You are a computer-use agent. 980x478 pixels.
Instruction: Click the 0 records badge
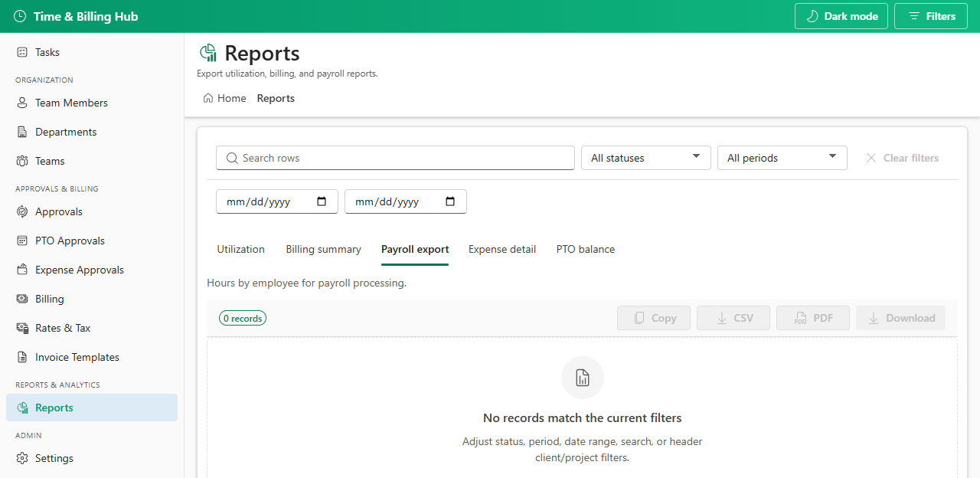tap(243, 318)
